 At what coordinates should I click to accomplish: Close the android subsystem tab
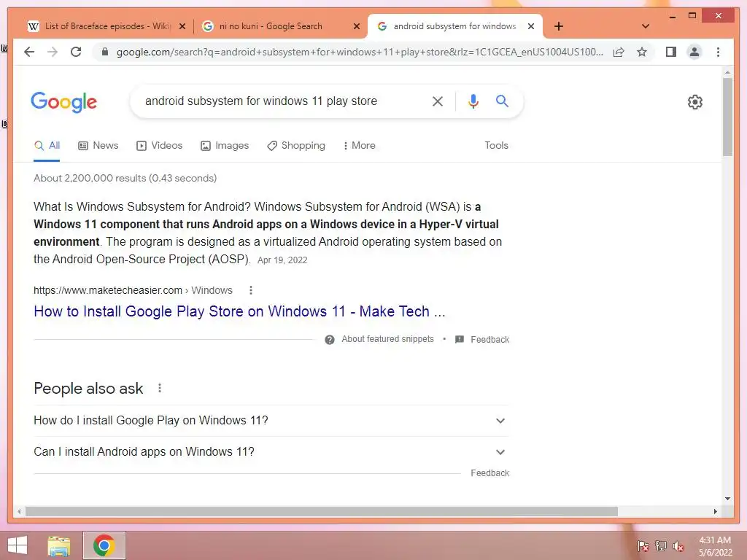point(531,26)
